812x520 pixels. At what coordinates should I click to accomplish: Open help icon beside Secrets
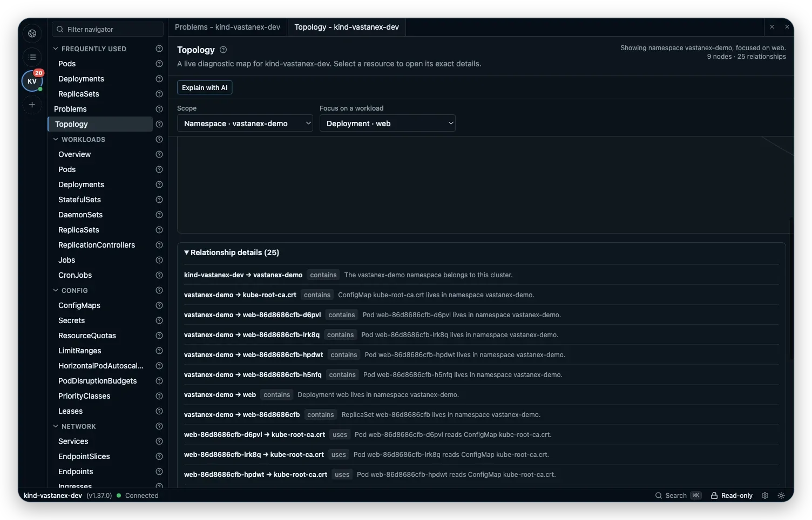(159, 320)
